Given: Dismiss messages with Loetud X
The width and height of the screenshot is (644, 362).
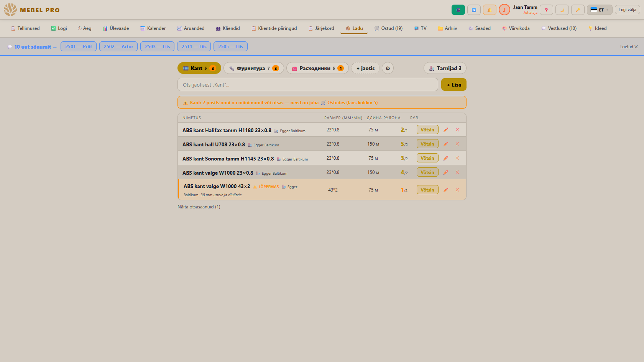Looking at the screenshot, I should click(x=629, y=47).
